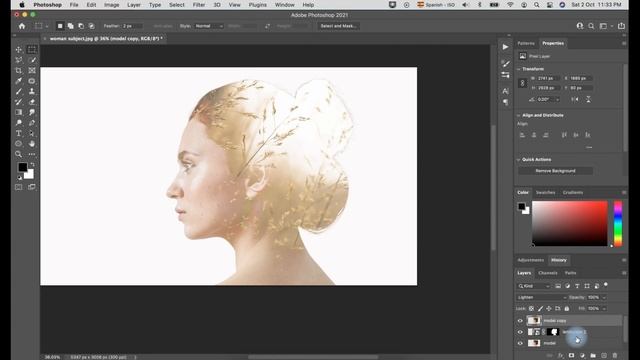Open the Actions play panel icon
This screenshot has height=360, width=640.
click(x=505, y=47)
